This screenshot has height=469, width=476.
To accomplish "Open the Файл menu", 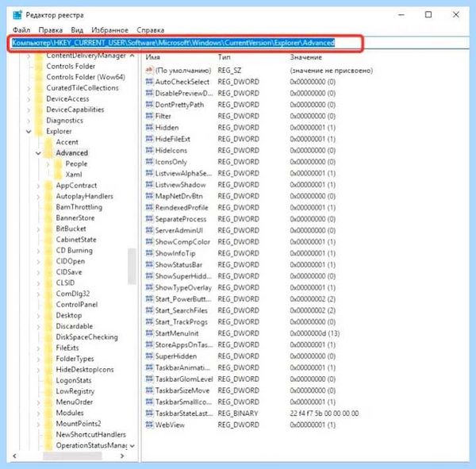I will coord(21,30).
